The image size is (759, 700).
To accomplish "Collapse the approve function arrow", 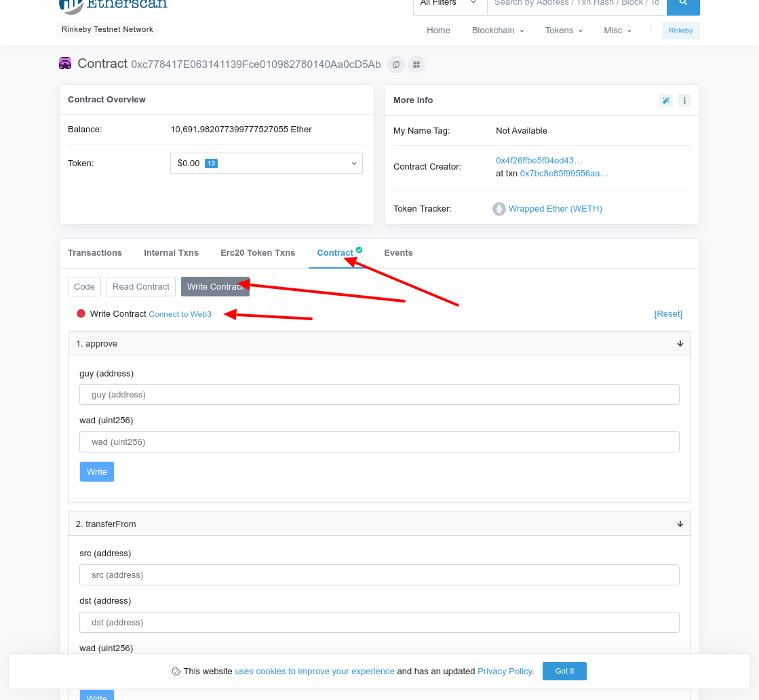I will tap(680, 344).
